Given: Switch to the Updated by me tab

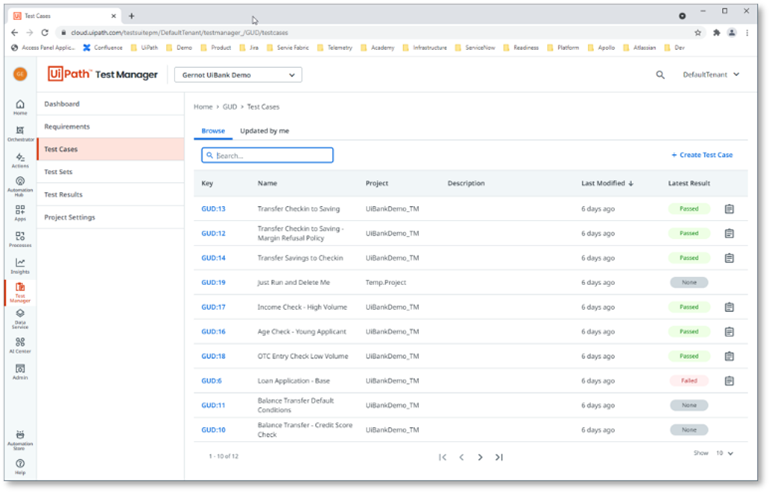Looking at the screenshot, I should point(264,131).
